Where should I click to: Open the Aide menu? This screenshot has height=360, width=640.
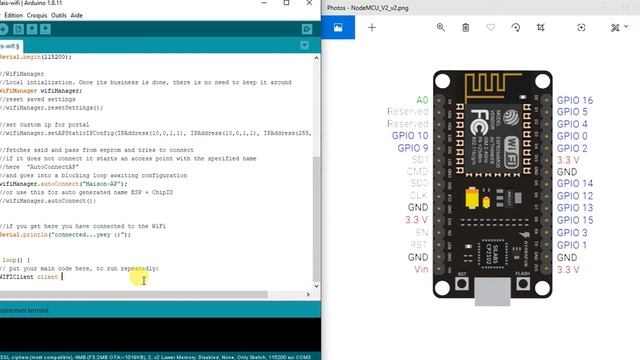tap(76, 16)
